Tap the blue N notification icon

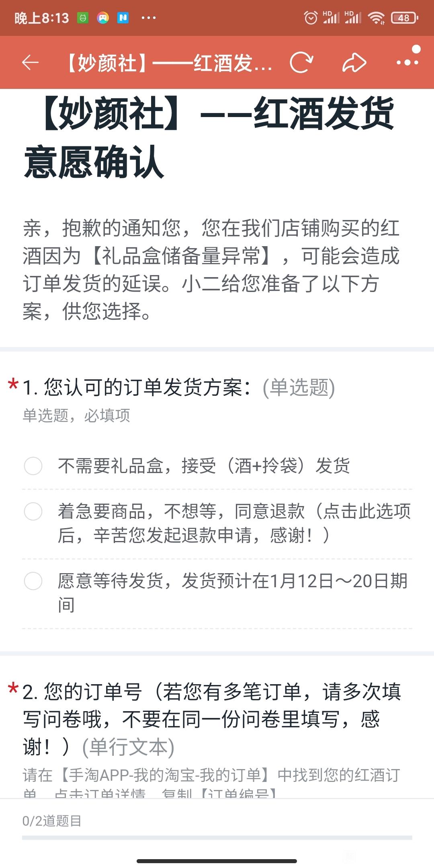tap(123, 18)
